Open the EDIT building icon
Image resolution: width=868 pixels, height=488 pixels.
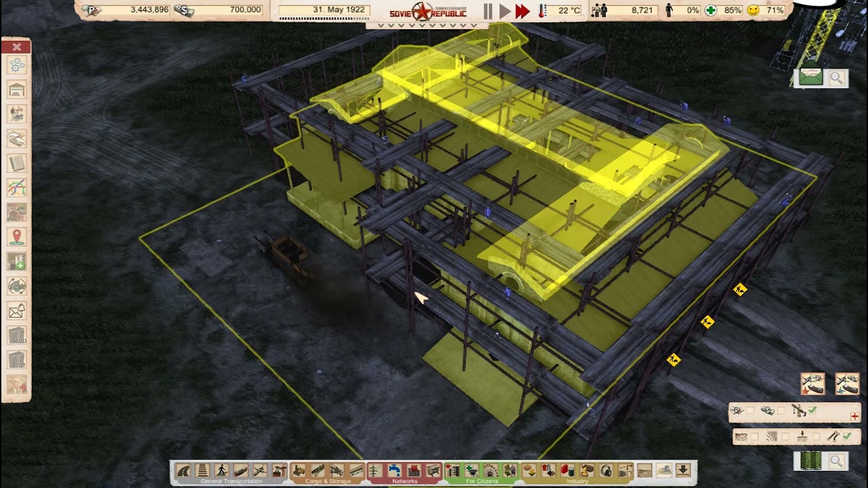(17, 360)
